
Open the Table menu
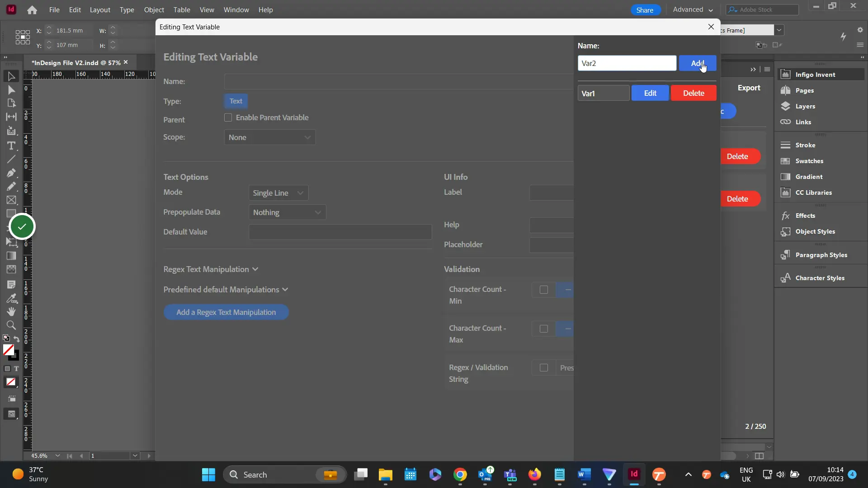click(x=182, y=9)
